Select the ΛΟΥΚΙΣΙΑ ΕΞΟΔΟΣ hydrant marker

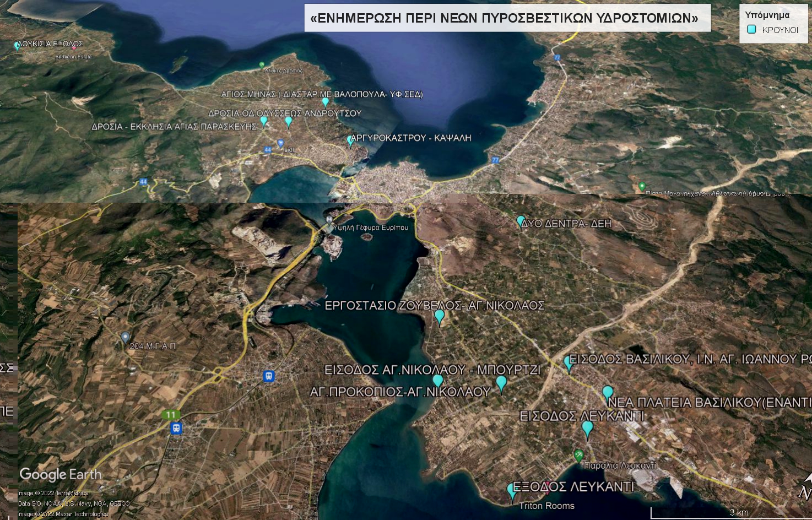pos(17,46)
